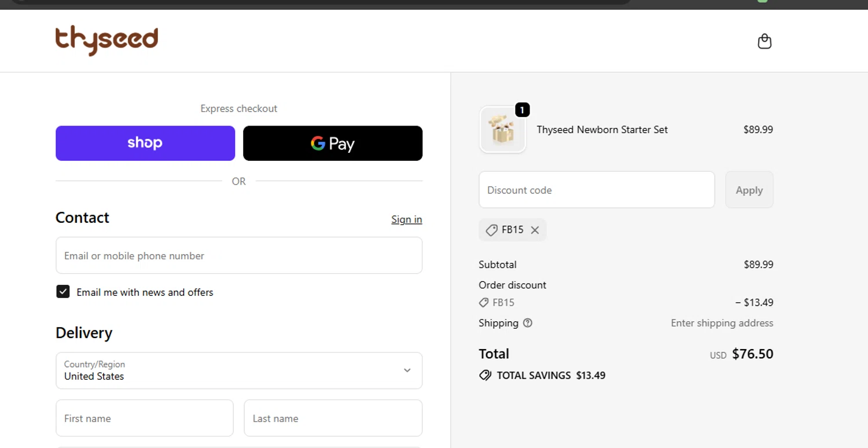Open the shopping bag cart icon

tap(764, 41)
